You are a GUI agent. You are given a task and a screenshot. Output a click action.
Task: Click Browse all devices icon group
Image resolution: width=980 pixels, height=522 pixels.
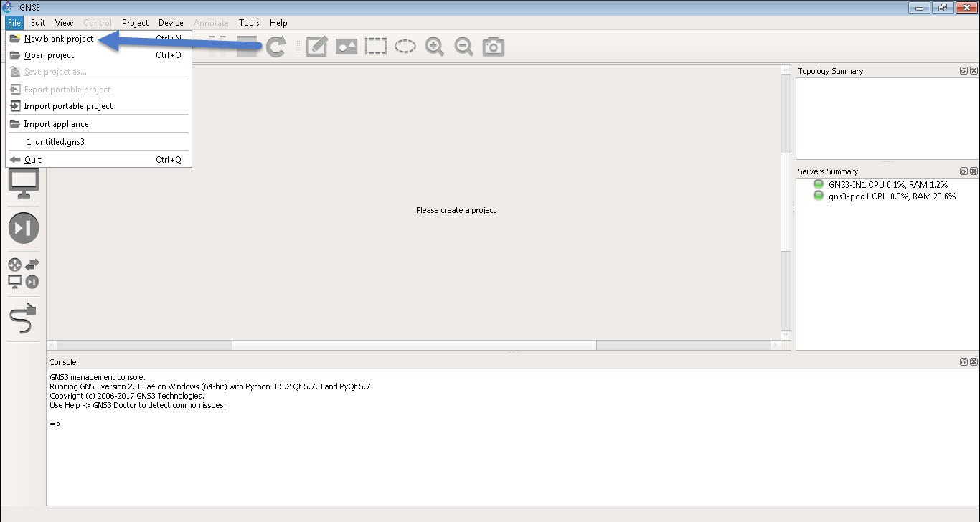[24, 273]
